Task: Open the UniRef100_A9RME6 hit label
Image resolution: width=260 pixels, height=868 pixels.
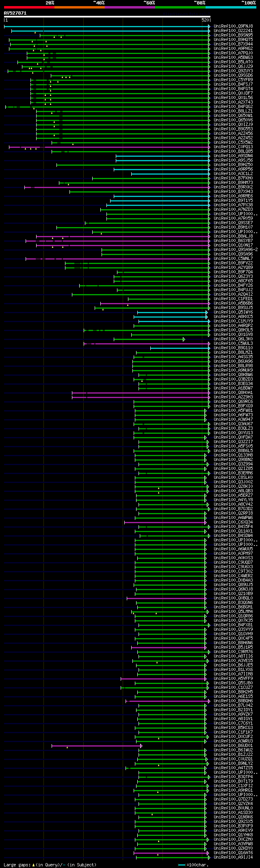Action: [x=233, y=196]
